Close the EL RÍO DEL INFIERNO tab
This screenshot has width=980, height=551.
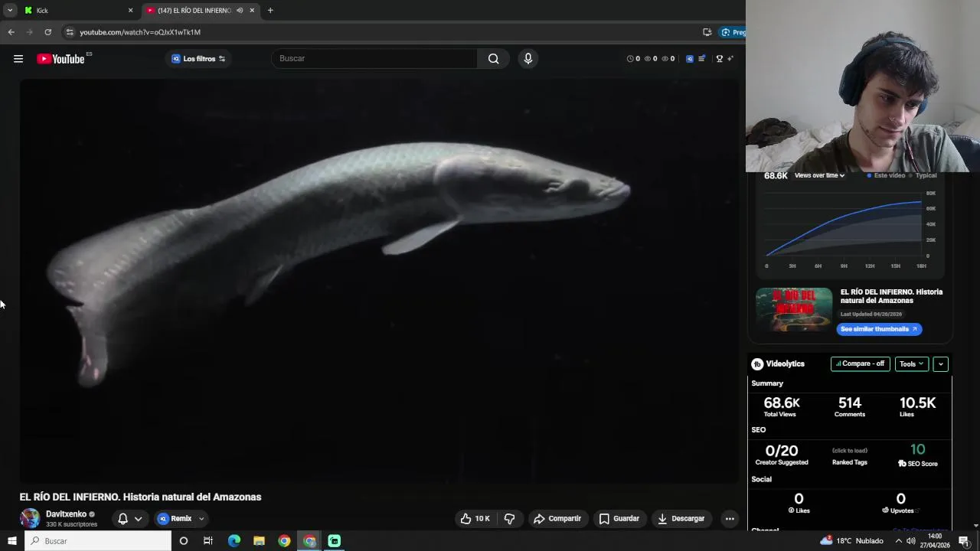252,11
